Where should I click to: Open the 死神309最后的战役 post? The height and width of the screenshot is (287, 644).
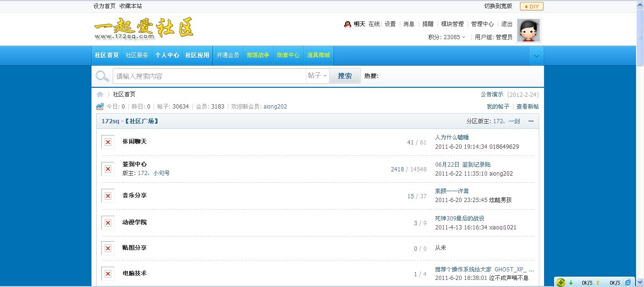(x=459, y=218)
